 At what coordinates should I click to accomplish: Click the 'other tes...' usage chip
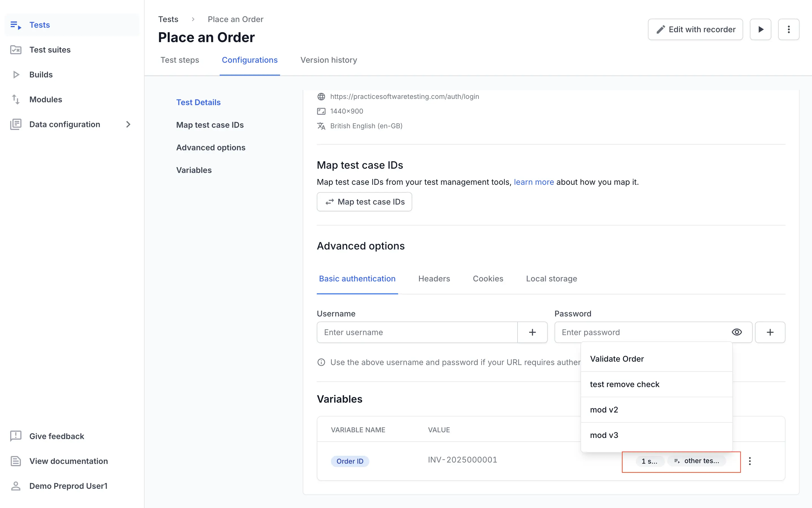click(697, 461)
